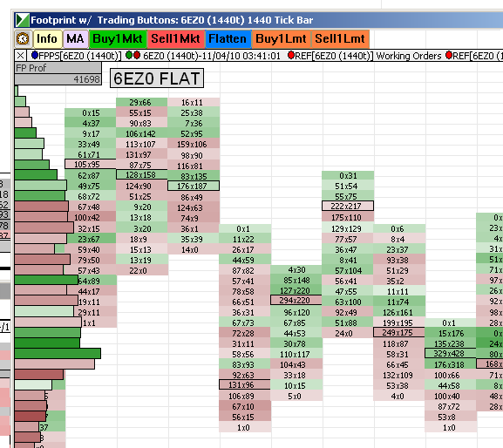This screenshot has width=503, height=448.
Task: Click the boxed 249x175 cell
Action: (x=398, y=332)
